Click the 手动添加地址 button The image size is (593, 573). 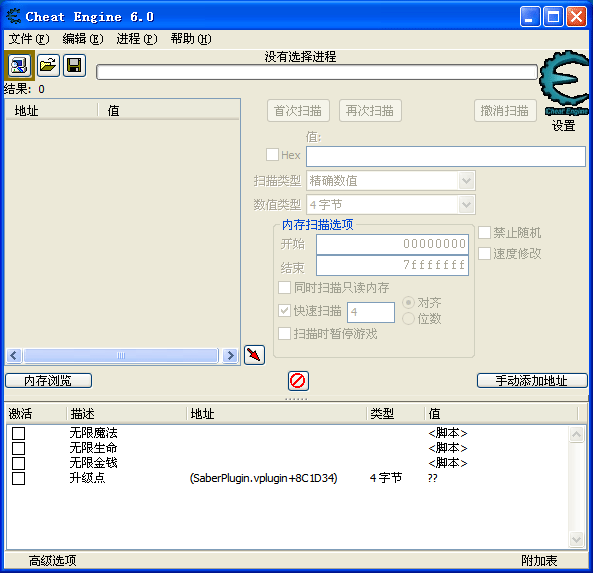point(532,380)
